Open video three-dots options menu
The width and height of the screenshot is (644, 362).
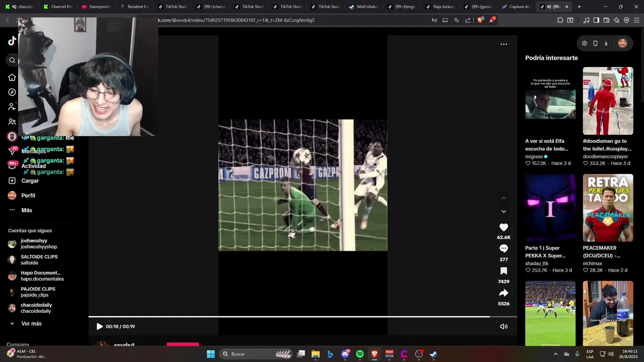504,44
